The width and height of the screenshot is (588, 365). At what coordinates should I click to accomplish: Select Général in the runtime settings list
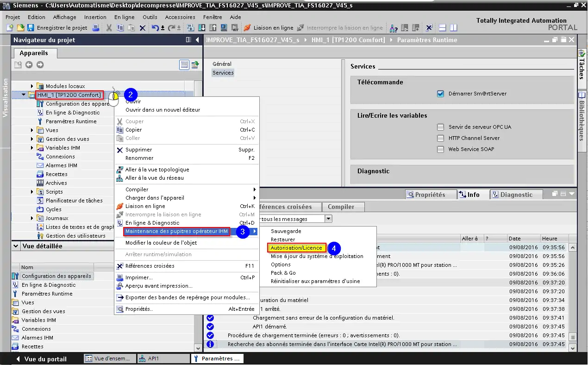222,64
